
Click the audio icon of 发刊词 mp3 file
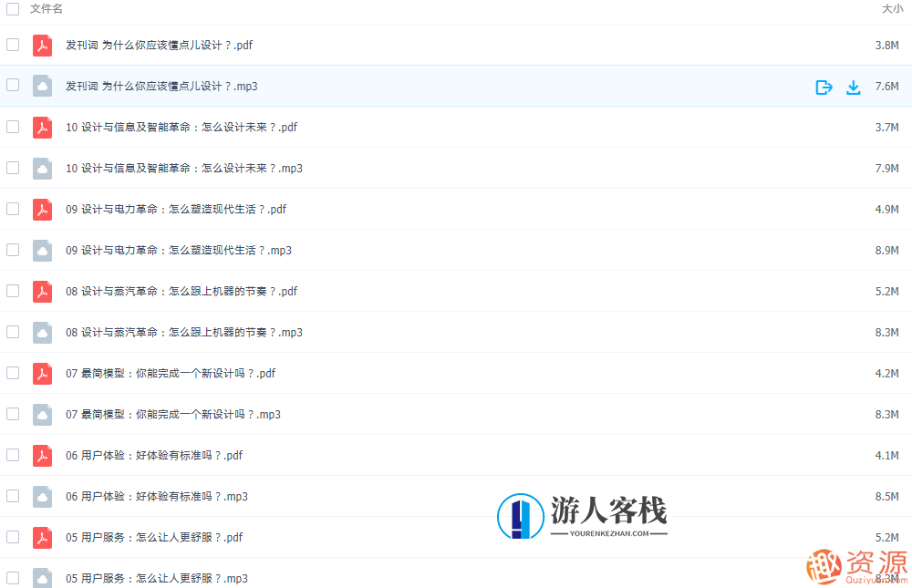(42, 86)
